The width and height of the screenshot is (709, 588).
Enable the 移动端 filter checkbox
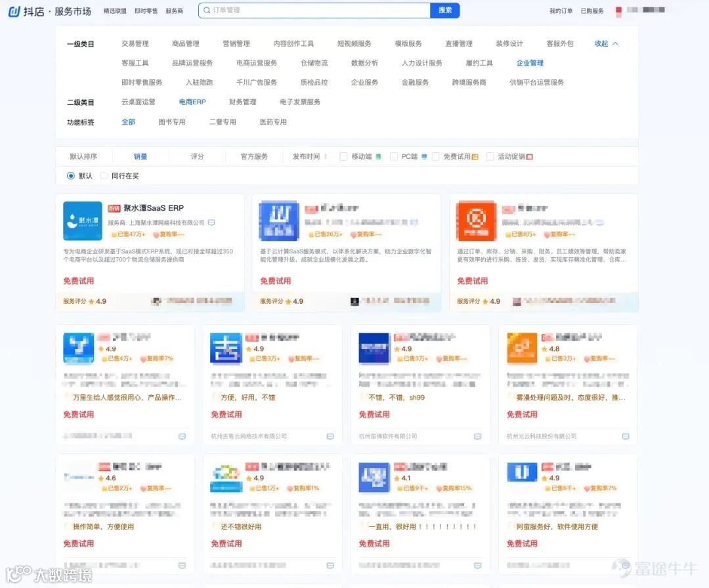(x=343, y=156)
